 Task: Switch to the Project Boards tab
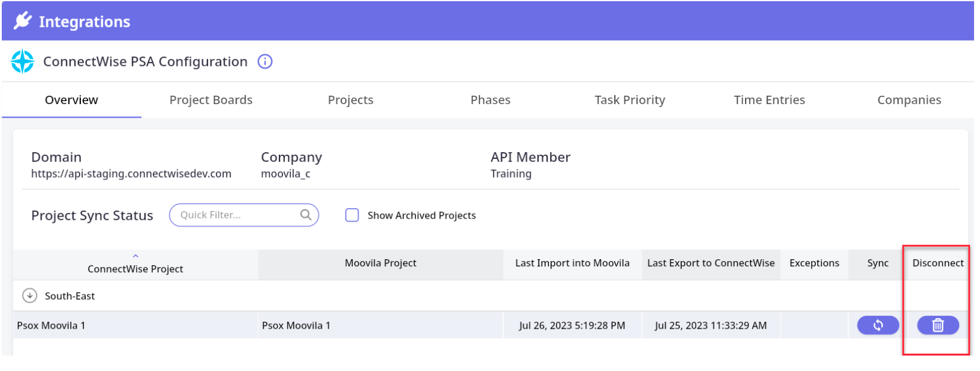pos(211,100)
